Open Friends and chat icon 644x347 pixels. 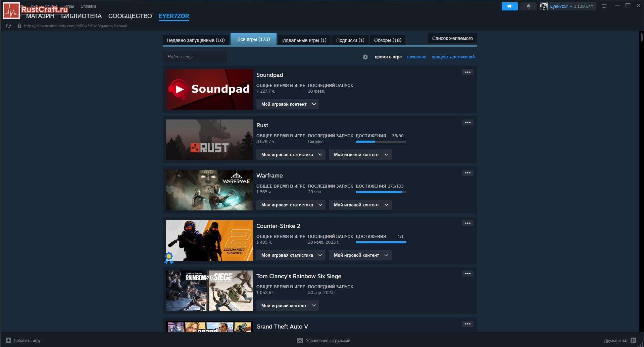pyautogui.click(x=633, y=340)
